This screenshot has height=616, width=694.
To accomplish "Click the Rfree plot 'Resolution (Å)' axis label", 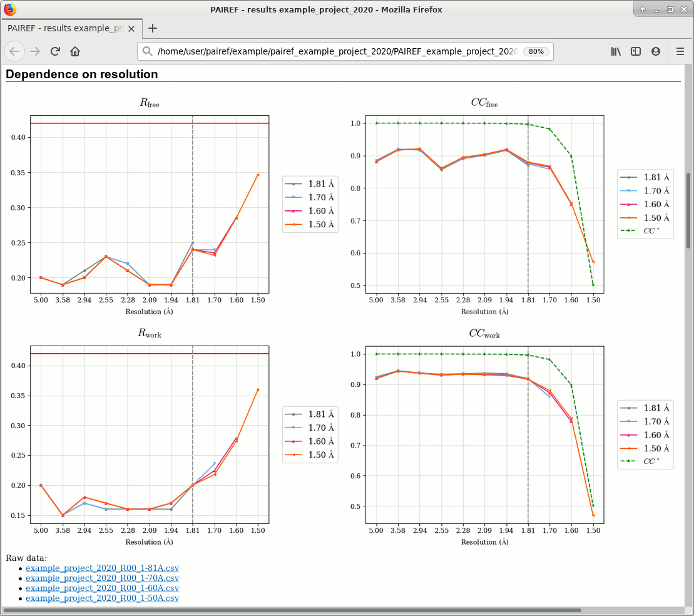I will click(x=149, y=312).
